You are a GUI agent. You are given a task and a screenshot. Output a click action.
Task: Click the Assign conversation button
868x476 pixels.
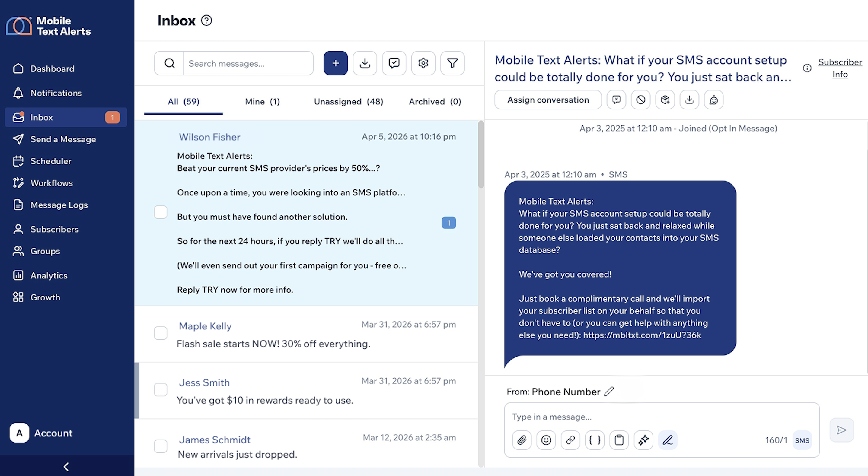click(x=547, y=100)
